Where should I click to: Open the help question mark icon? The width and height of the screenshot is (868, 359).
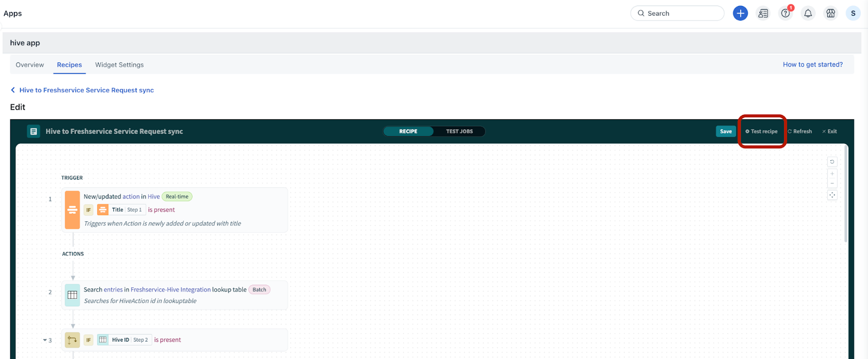pyautogui.click(x=785, y=13)
